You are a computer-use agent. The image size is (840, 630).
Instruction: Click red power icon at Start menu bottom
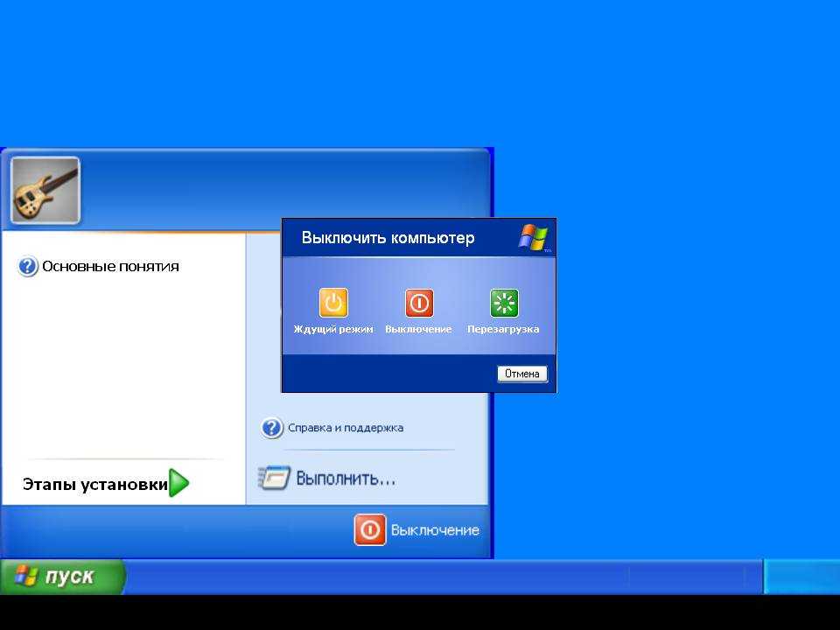pos(369,530)
